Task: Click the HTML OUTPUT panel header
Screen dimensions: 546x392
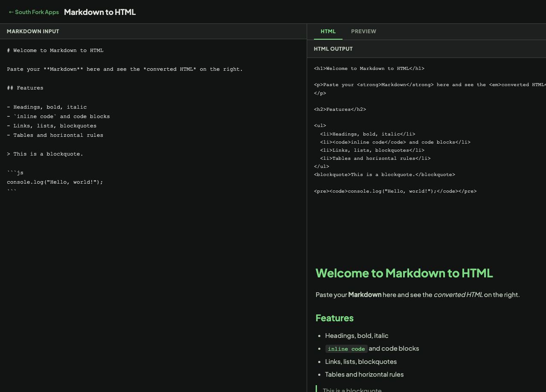Action: point(333,49)
